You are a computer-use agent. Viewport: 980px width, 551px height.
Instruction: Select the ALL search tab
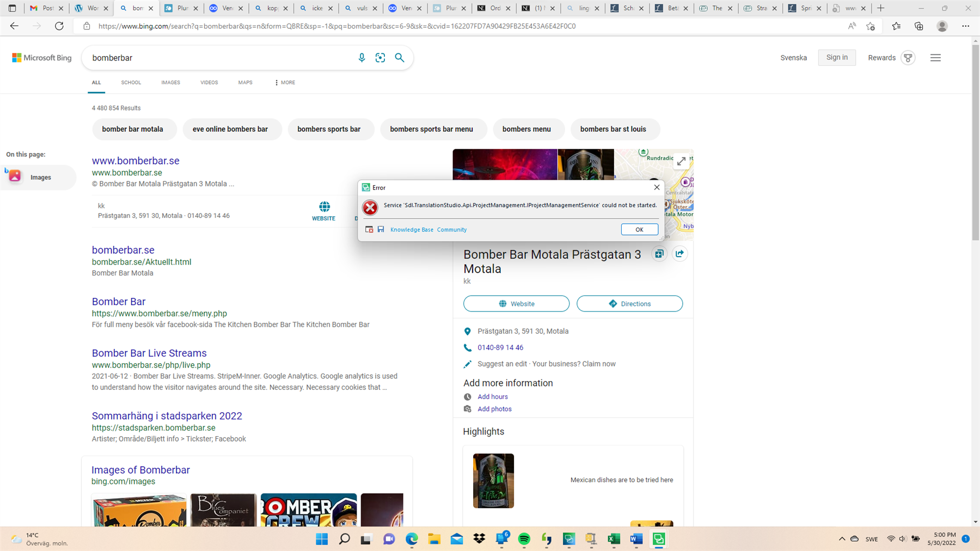pos(96,83)
